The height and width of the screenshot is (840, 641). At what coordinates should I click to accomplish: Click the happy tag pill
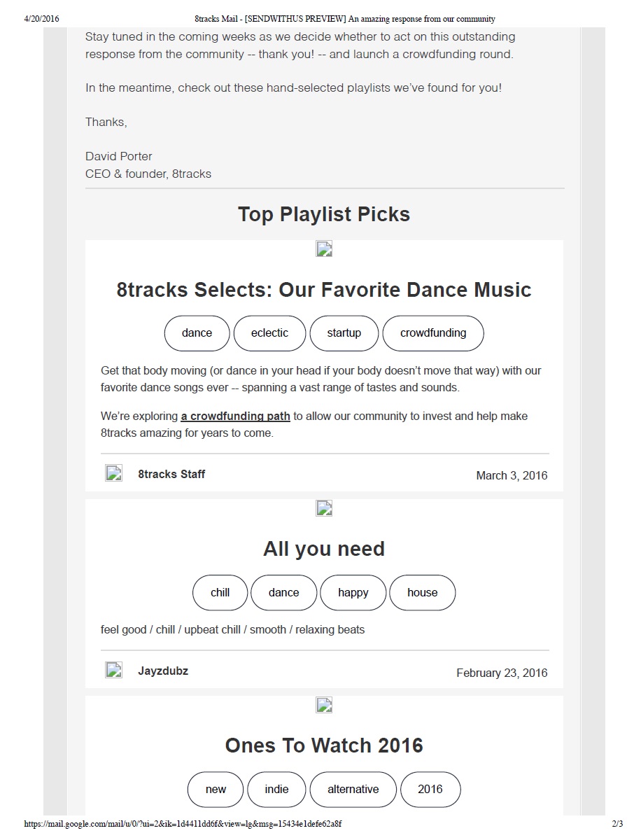point(353,593)
